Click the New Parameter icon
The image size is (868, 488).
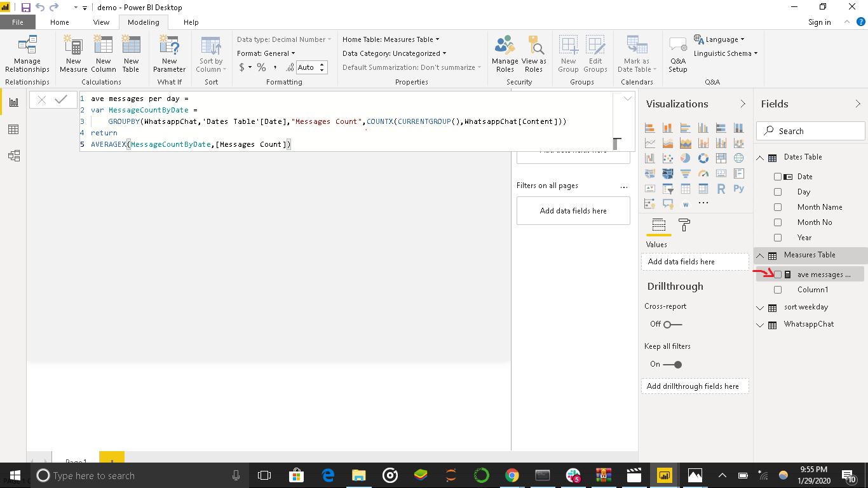coord(169,53)
